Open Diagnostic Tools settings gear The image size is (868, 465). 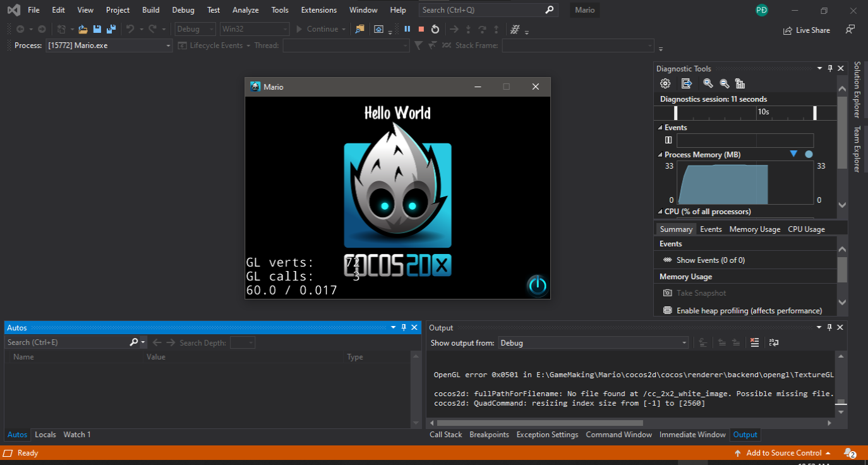pyautogui.click(x=665, y=83)
